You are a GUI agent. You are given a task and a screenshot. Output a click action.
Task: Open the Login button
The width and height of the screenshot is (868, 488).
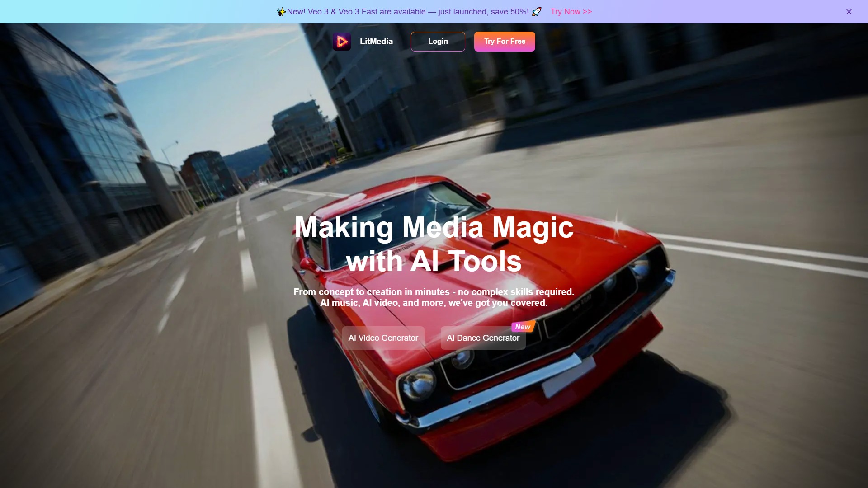point(438,42)
